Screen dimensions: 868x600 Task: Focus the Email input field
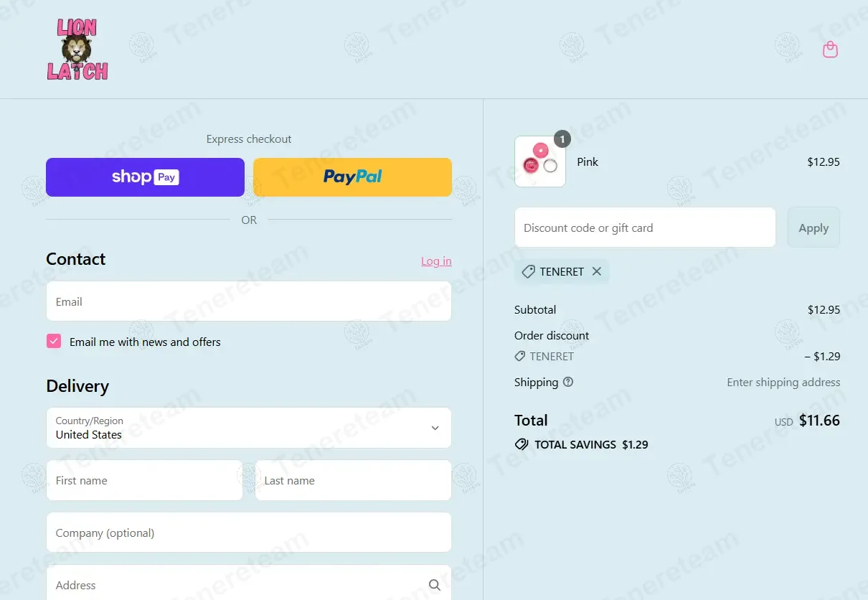tap(249, 301)
